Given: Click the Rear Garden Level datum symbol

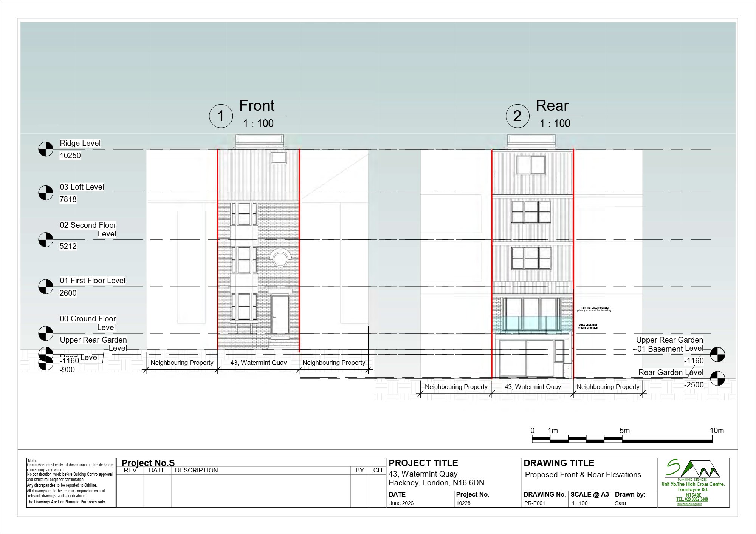Looking at the screenshot, I should pyautogui.click(x=717, y=378).
